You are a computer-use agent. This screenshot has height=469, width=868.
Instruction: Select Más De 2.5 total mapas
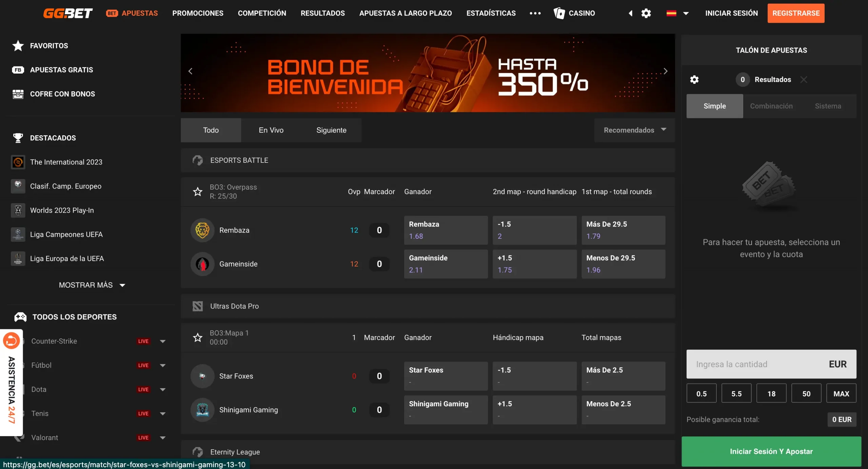tap(624, 376)
